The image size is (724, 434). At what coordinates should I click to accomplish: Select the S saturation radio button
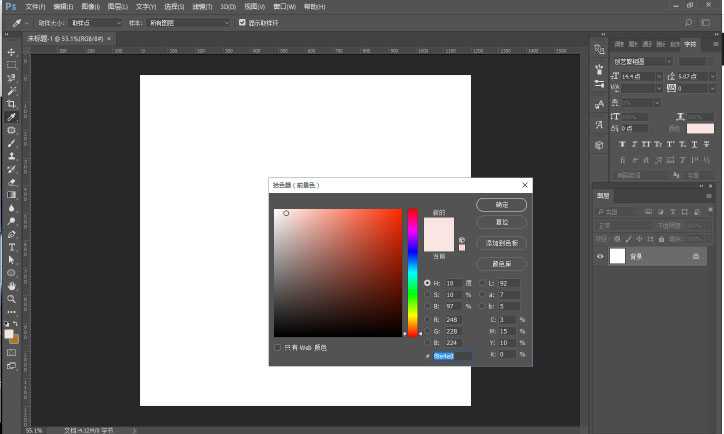pyautogui.click(x=428, y=294)
